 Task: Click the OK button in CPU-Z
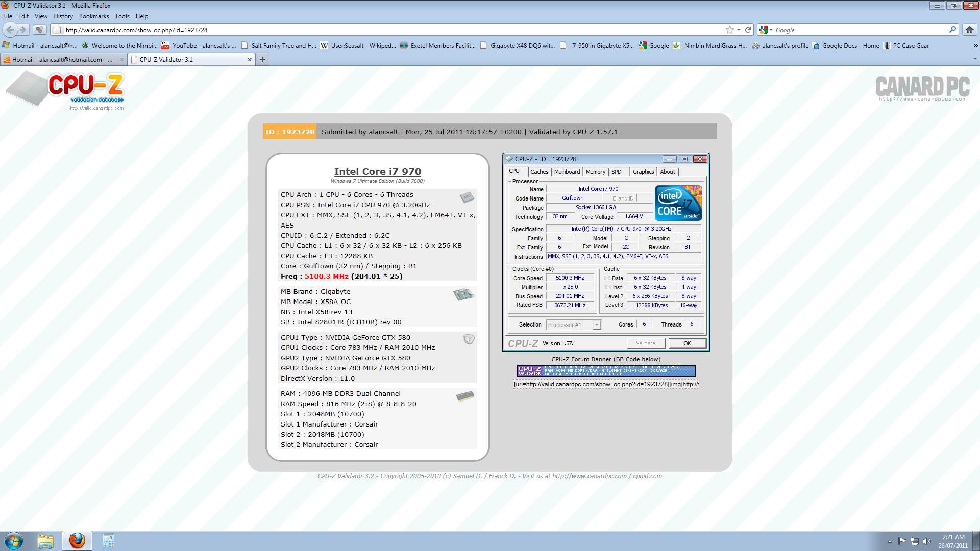pyautogui.click(x=687, y=343)
